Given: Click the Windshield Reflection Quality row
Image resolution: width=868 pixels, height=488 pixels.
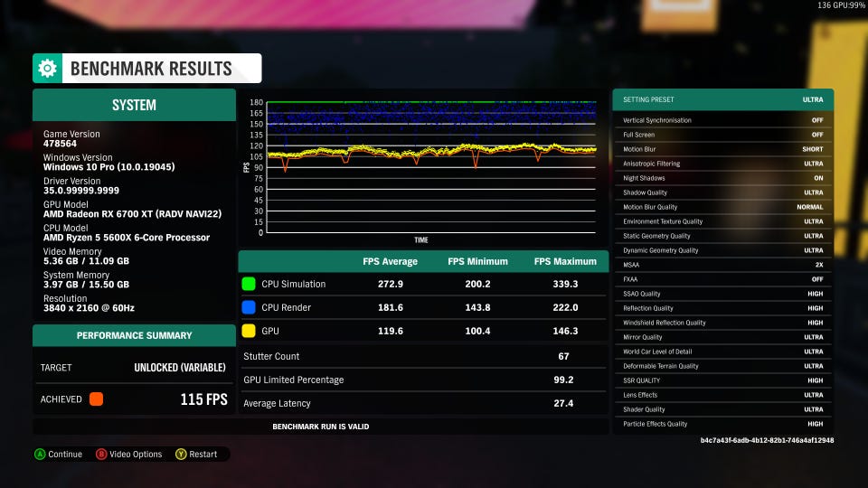Looking at the screenshot, I should (723, 323).
